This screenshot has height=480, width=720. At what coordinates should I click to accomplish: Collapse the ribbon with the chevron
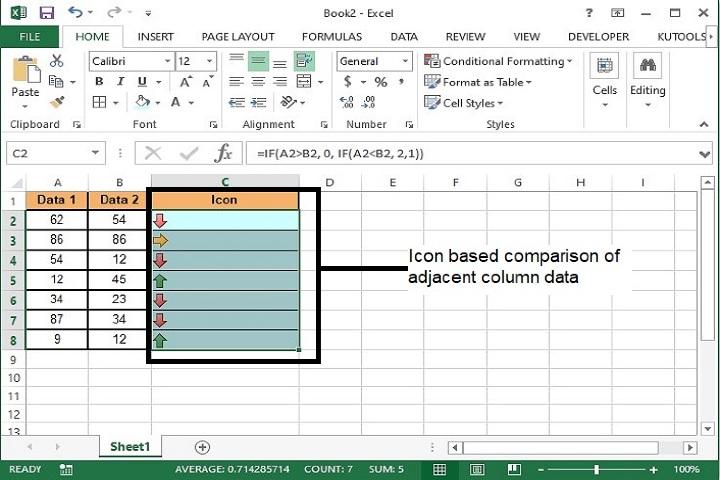coord(704,124)
